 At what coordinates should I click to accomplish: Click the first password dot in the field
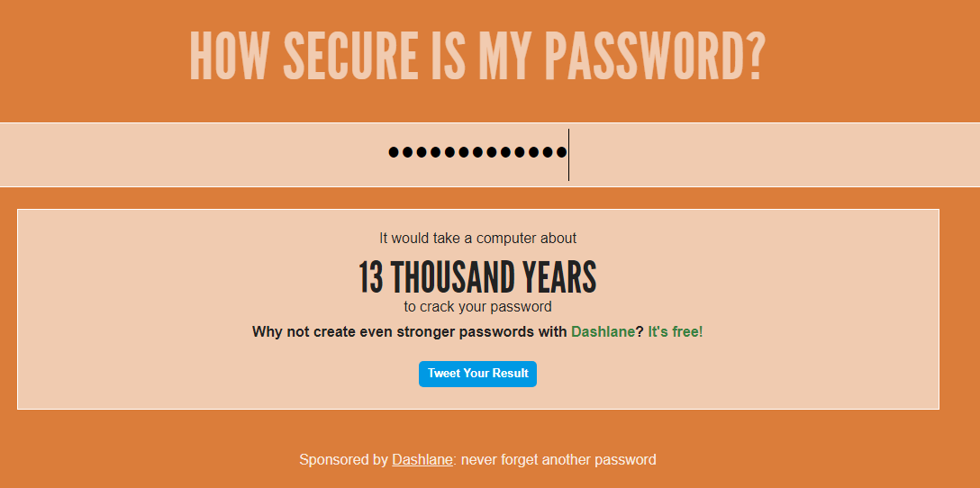click(x=394, y=152)
